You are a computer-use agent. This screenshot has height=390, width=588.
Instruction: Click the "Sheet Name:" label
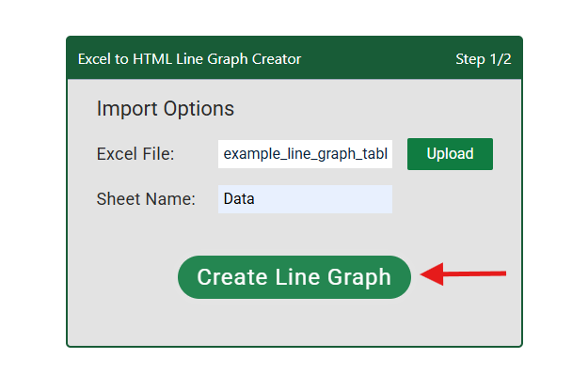tap(146, 199)
